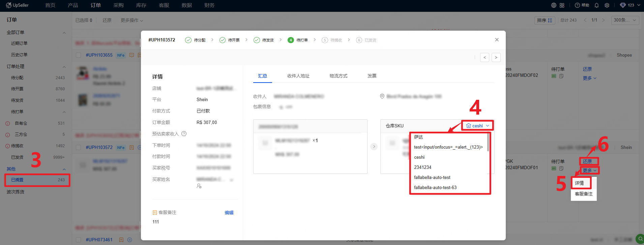Check the box next to #UPH073461
This screenshot has height=245, width=644.
[79, 240]
